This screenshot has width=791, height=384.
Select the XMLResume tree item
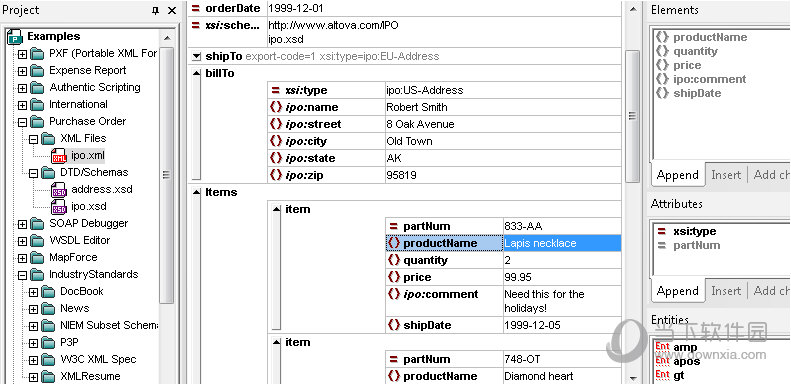(90, 376)
